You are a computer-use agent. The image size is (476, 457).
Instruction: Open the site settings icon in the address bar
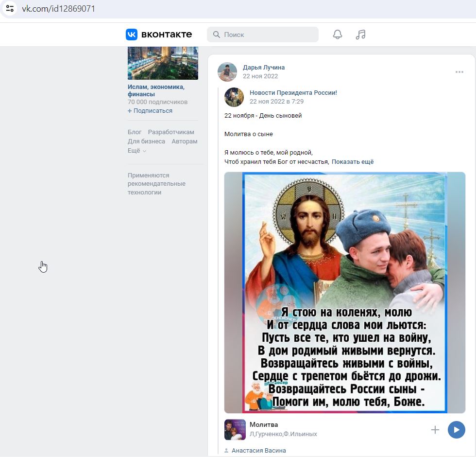(10, 9)
